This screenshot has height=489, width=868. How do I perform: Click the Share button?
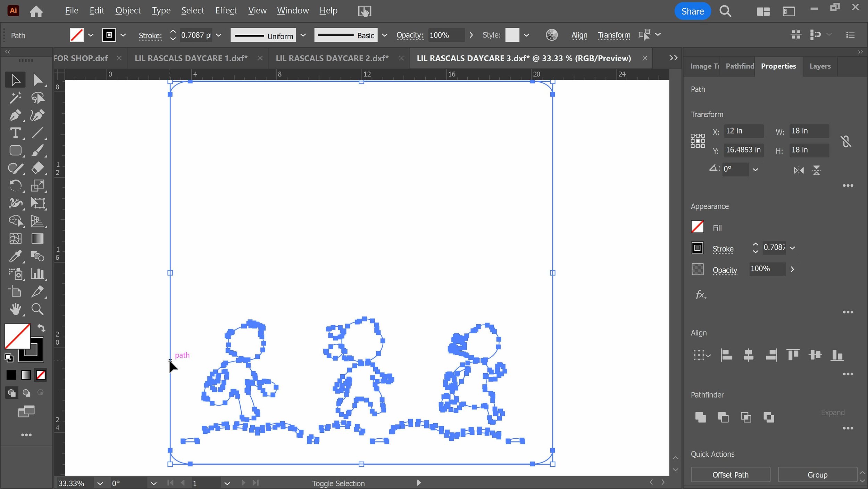pos(692,11)
